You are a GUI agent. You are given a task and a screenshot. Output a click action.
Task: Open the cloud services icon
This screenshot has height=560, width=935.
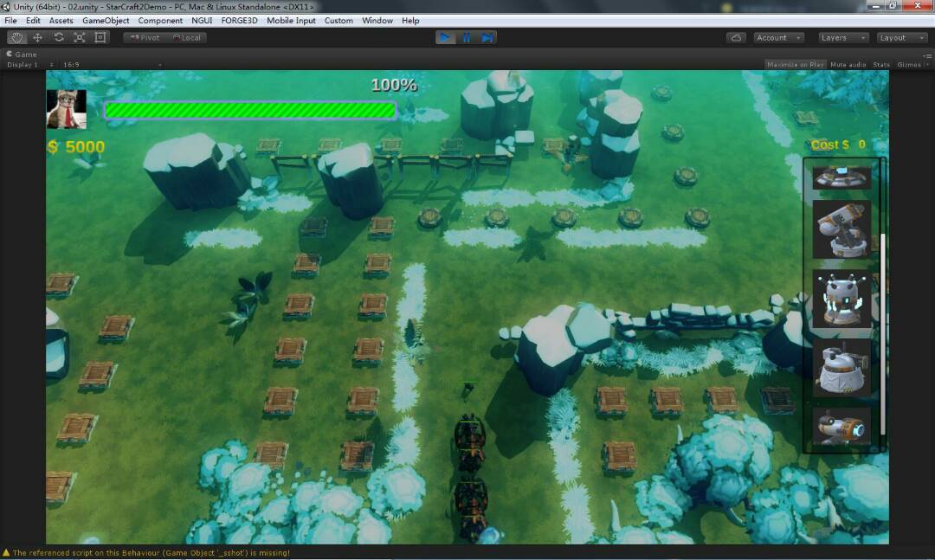737,37
